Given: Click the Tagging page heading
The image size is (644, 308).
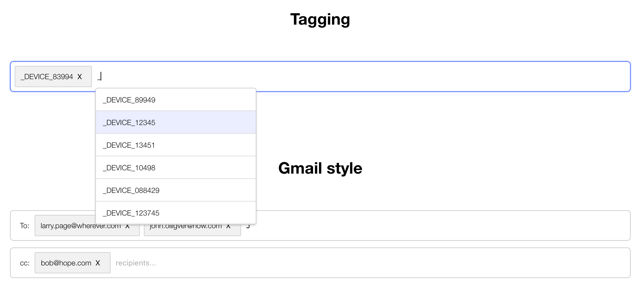Looking at the screenshot, I should pos(320,19).
